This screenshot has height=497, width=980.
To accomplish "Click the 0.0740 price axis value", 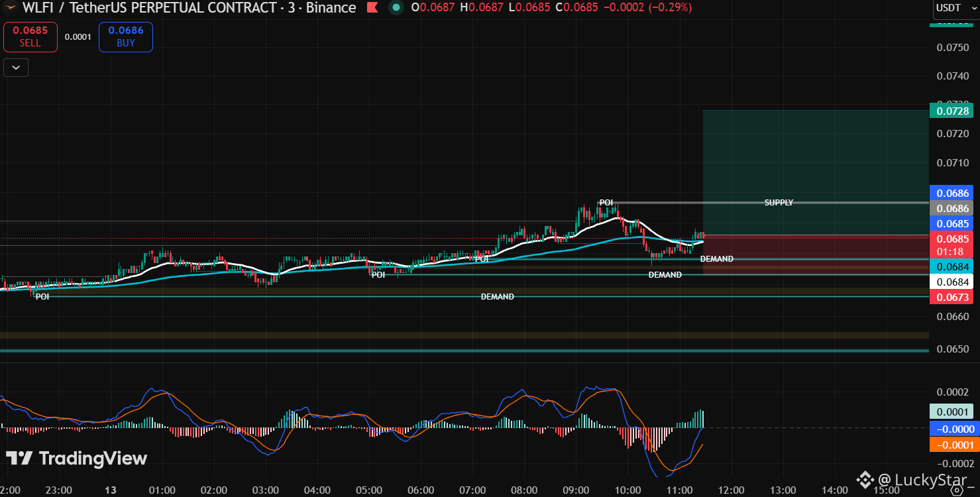I will pos(953,76).
